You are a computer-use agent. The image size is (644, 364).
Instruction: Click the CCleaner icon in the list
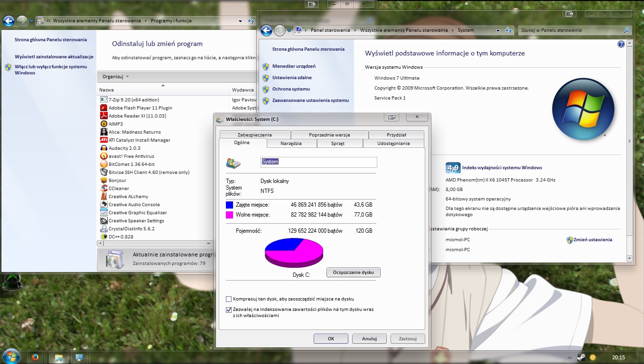(x=103, y=188)
